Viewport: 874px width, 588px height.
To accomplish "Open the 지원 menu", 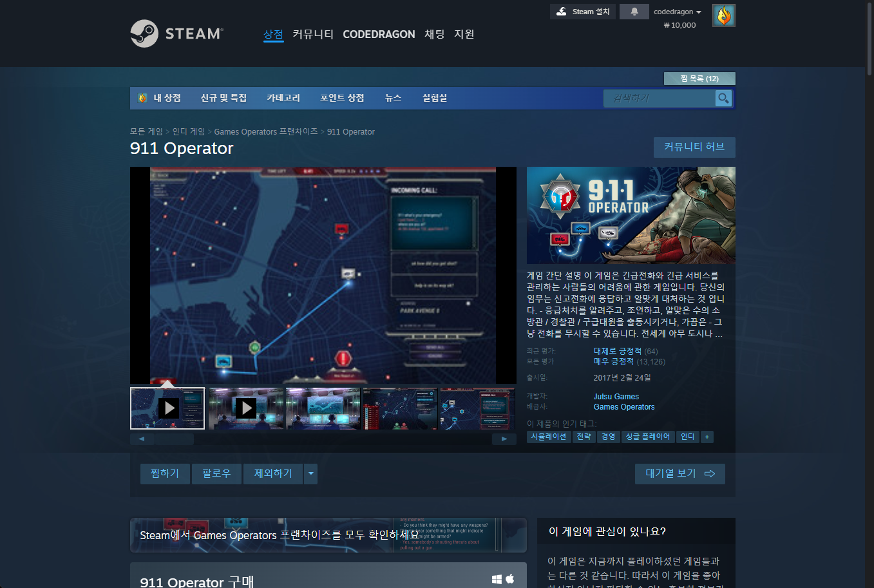I will pos(464,34).
